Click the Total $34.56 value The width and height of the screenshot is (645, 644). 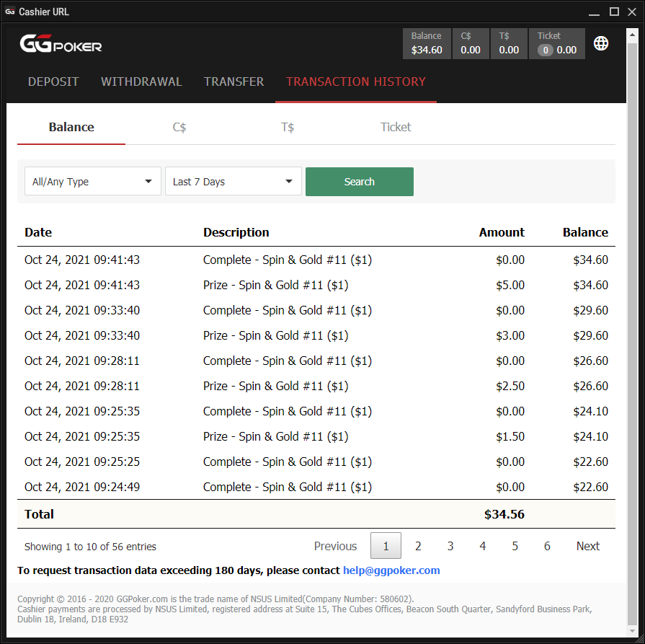coord(504,514)
